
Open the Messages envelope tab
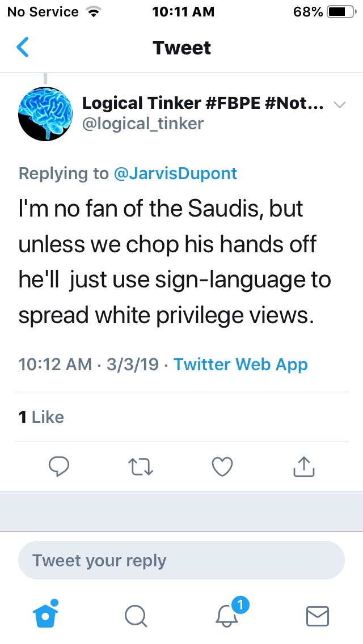[318, 616]
